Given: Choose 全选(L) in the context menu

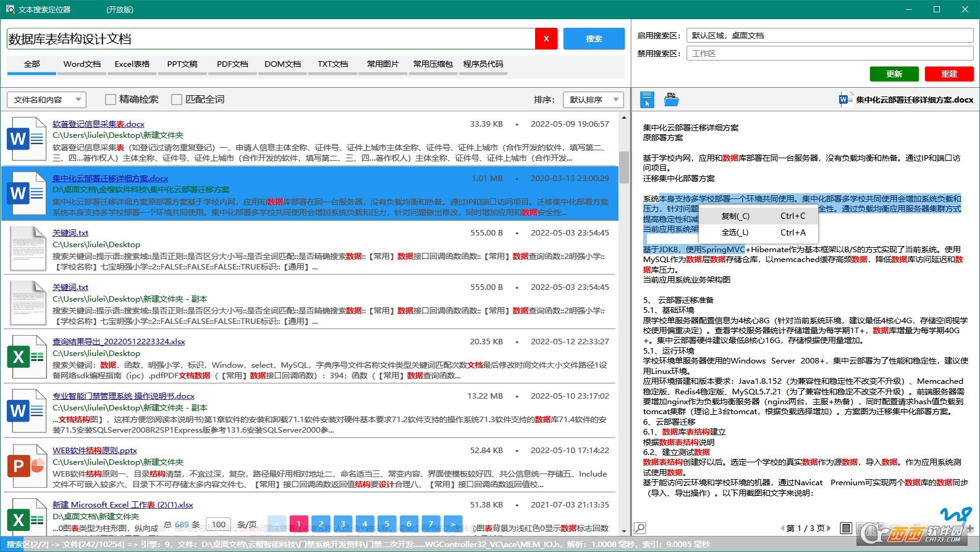Looking at the screenshot, I should point(758,232).
